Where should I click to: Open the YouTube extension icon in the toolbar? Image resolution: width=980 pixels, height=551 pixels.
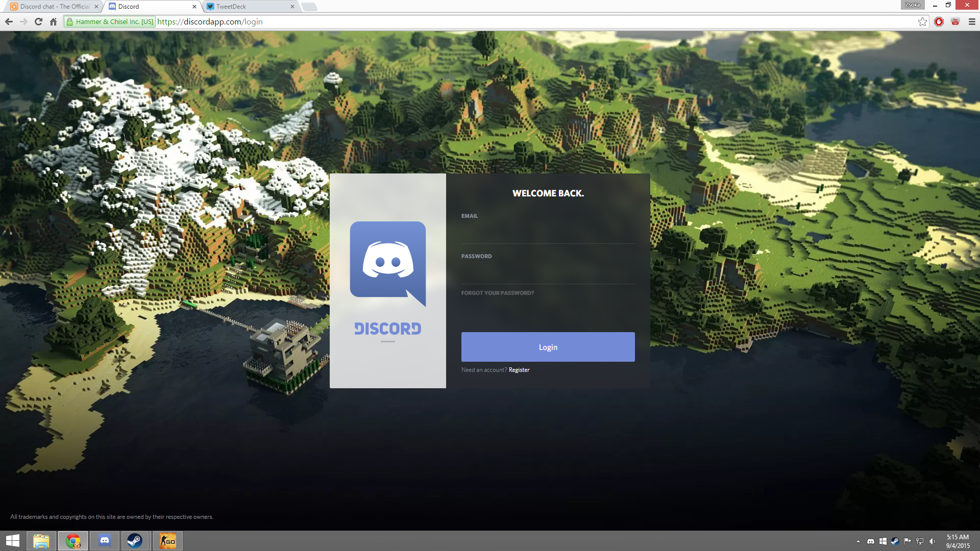pyautogui.click(x=955, y=22)
